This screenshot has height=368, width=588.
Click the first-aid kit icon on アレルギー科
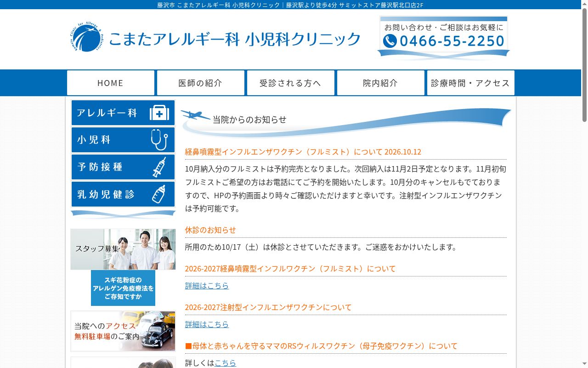(x=159, y=113)
